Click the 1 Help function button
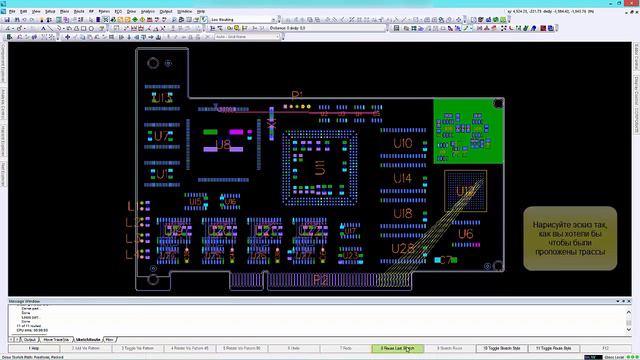The height and width of the screenshot is (360, 640). (34, 349)
